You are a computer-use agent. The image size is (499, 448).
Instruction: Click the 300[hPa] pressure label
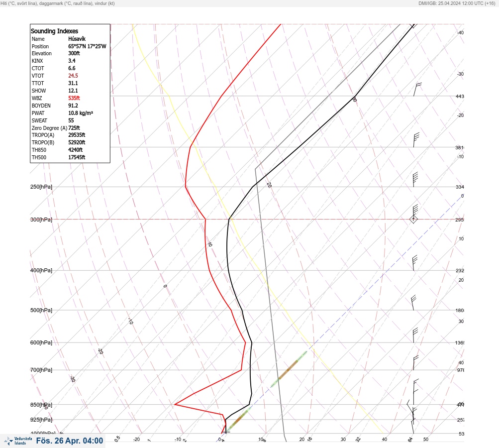[41, 220]
